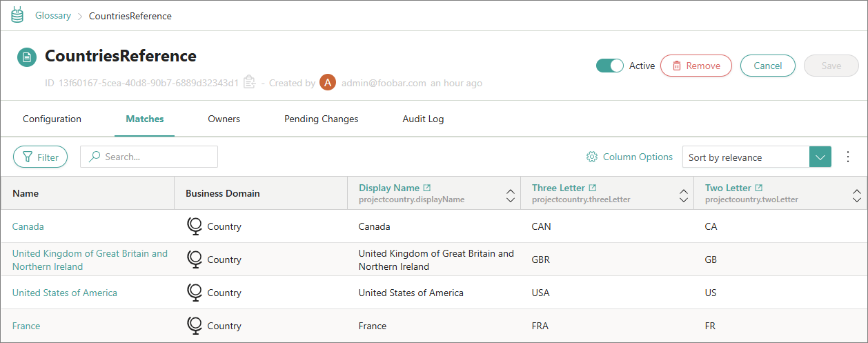Select the 'US' two letter cell
The image size is (868, 343).
point(711,293)
